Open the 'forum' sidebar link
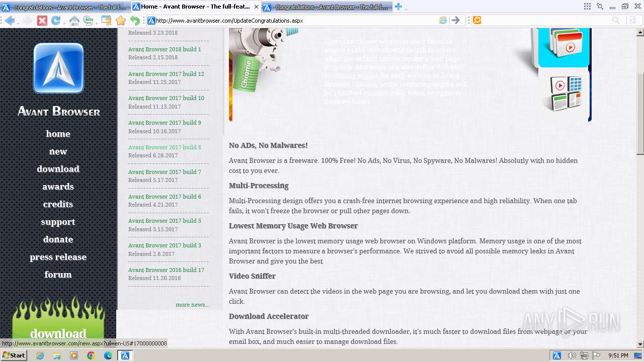Image resolution: width=644 pixels, height=362 pixels. tap(58, 275)
